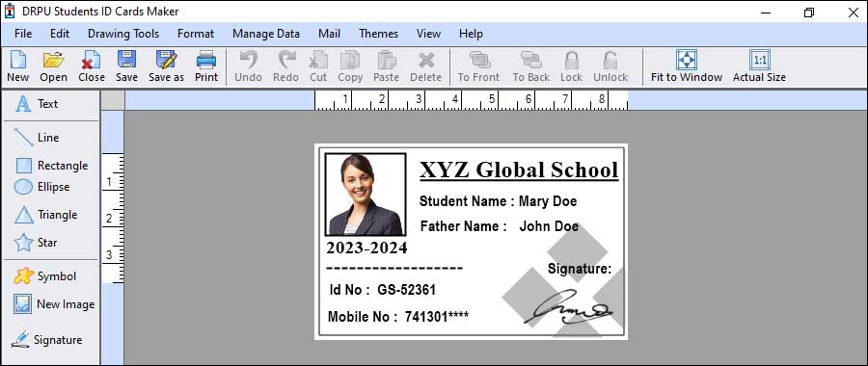Select the Signature: label on card

pyautogui.click(x=580, y=269)
